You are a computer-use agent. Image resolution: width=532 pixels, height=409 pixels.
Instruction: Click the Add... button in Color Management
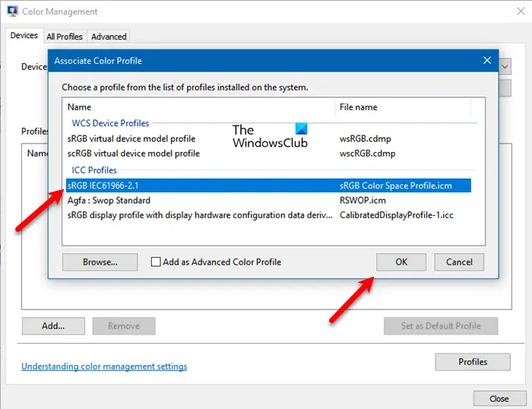[53, 326]
